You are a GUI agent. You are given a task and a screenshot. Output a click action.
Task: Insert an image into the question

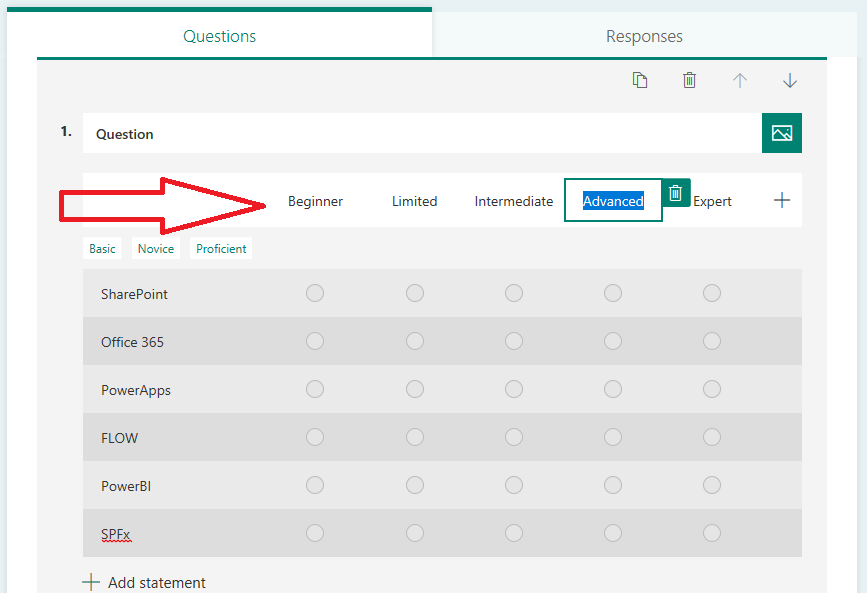pos(781,133)
